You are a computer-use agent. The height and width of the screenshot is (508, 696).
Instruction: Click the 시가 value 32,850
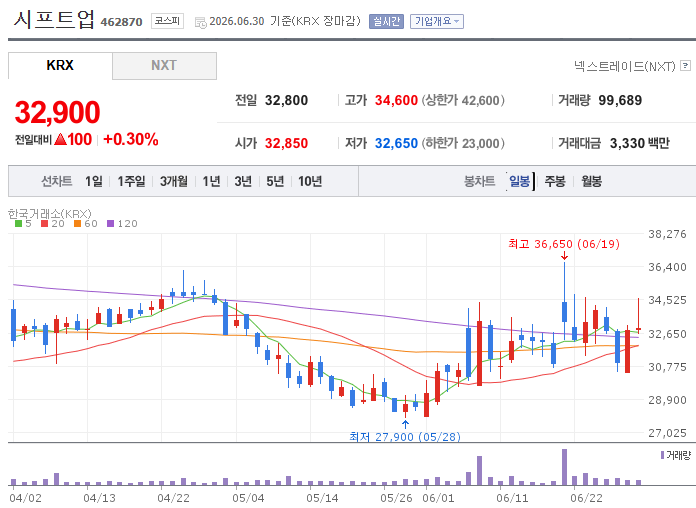pos(286,143)
